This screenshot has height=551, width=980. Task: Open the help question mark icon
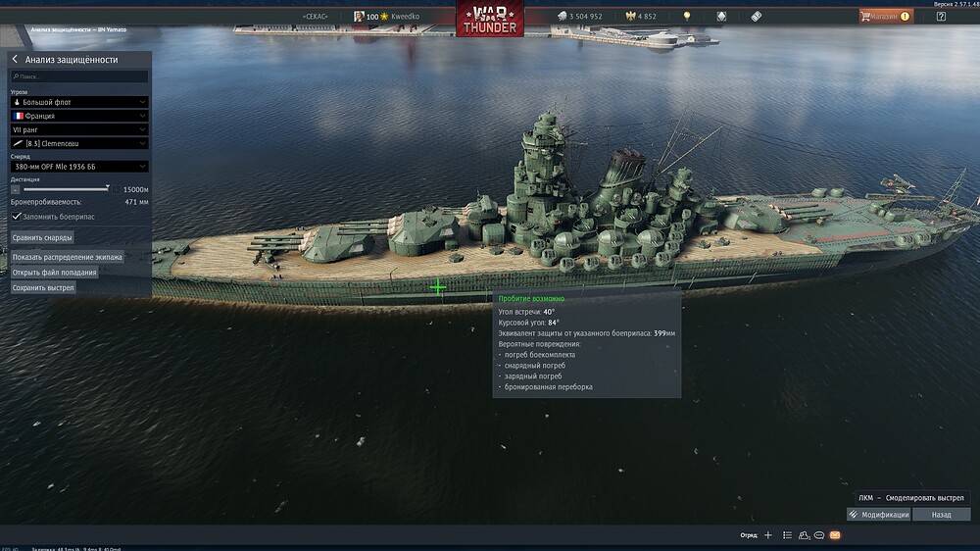pyautogui.click(x=941, y=17)
